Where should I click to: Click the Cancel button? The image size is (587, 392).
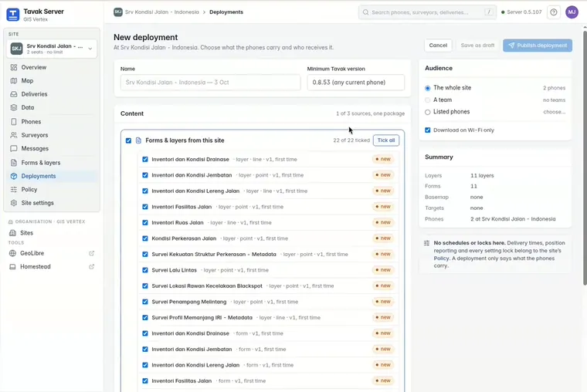coord(438,46)
